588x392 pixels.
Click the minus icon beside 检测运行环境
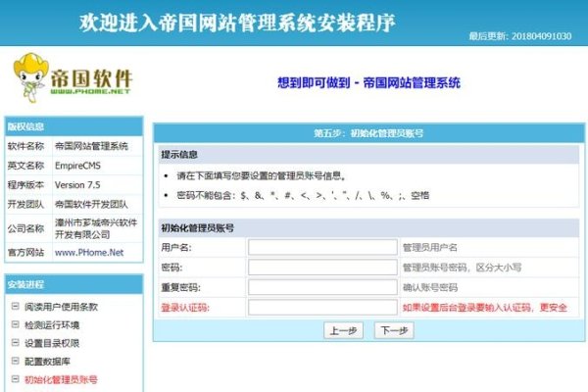[x=15, y=324]
